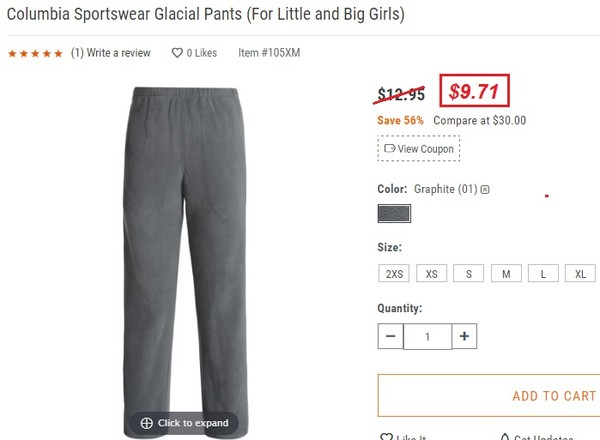Increase quantity with plus button

[x=465, y=336]
